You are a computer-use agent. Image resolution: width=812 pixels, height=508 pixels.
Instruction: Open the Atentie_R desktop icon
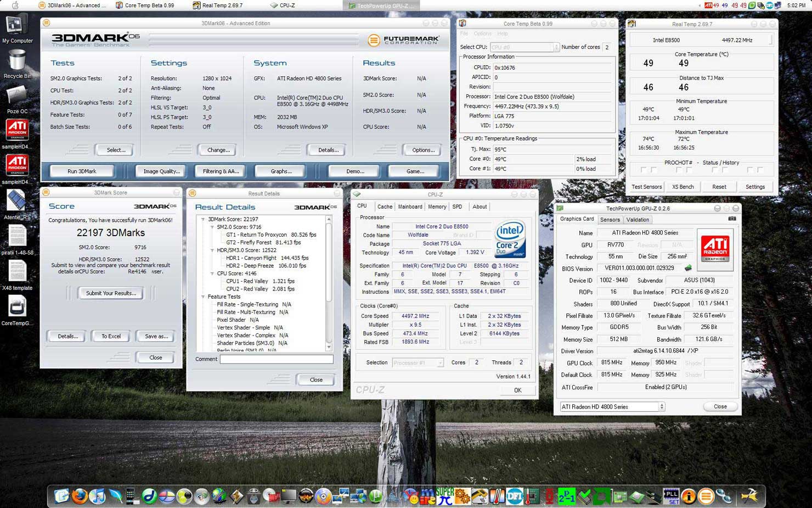(x=17, y=205)
